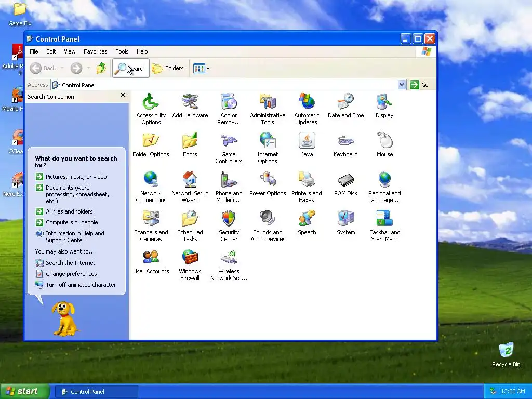The width and height of the screenshot is (532, 399).
Task: Open the Edit menu
Action: (51, 51)
